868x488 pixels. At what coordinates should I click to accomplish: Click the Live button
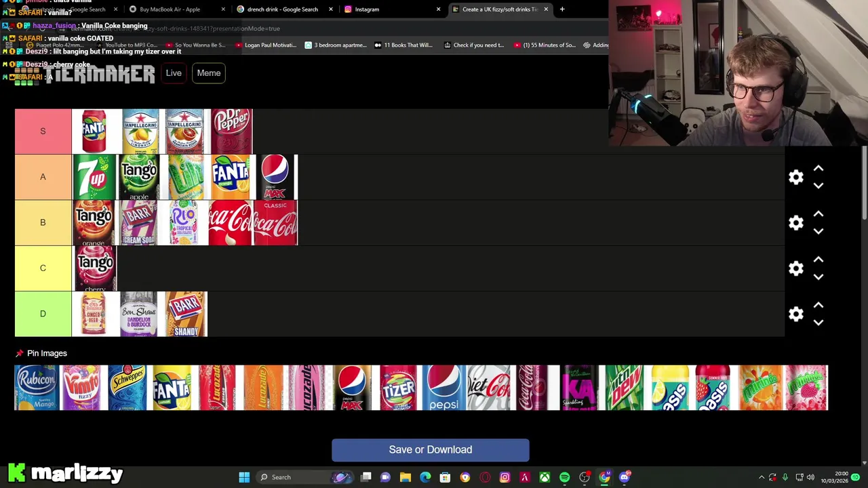pyautogui.click(x=174, y=73)
